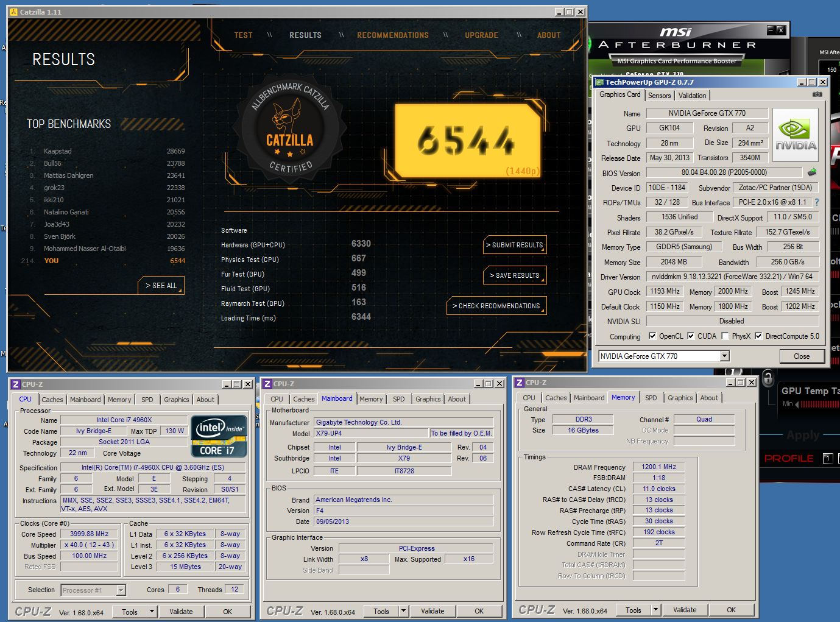Open the Validation tab in GPU-Z
Viewport: 840px width, 622px height.
(x=692, y=96)
